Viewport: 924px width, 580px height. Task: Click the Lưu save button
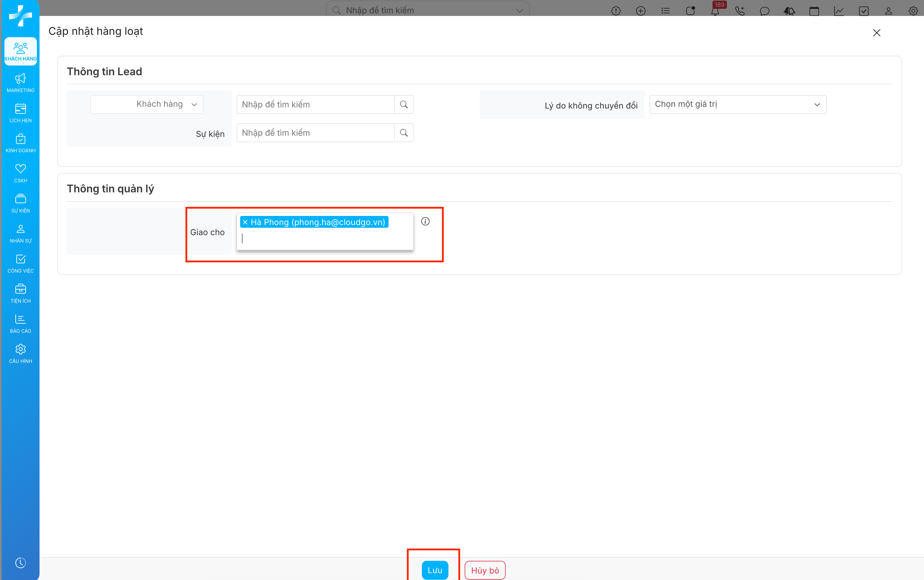[x=435, y=570]
